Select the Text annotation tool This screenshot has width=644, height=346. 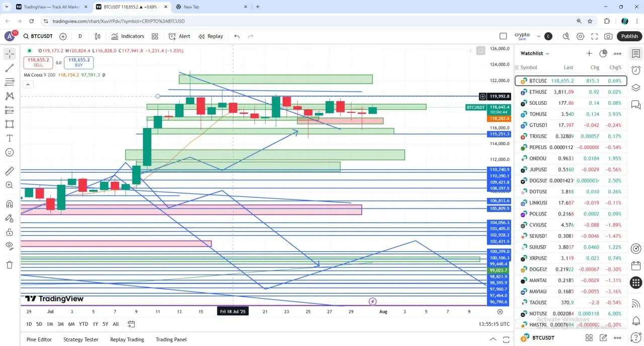10,138
